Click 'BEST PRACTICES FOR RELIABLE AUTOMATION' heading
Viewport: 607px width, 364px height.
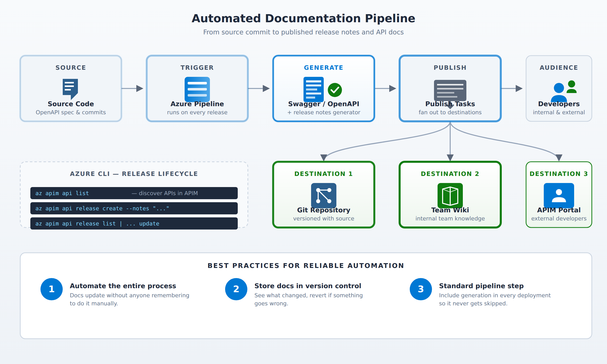click(306, 266)
